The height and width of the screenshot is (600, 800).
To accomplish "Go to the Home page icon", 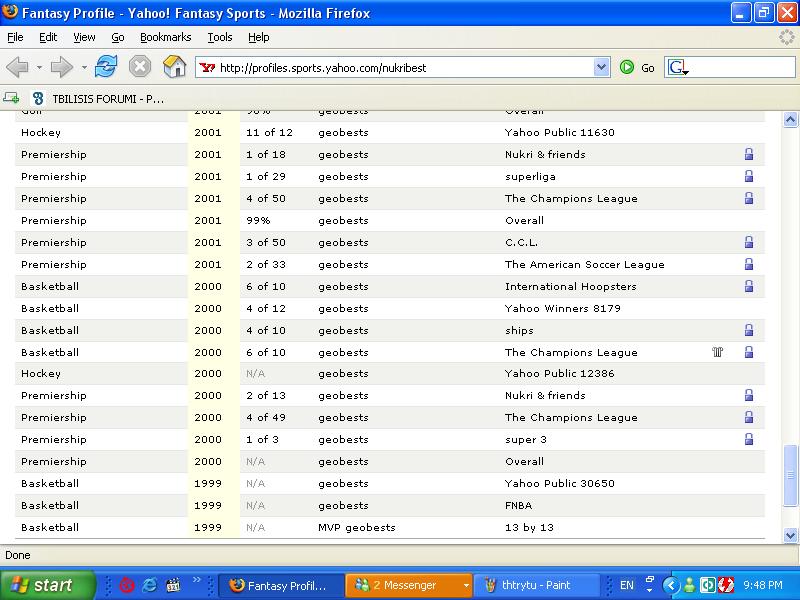I will tap(174, 67).
